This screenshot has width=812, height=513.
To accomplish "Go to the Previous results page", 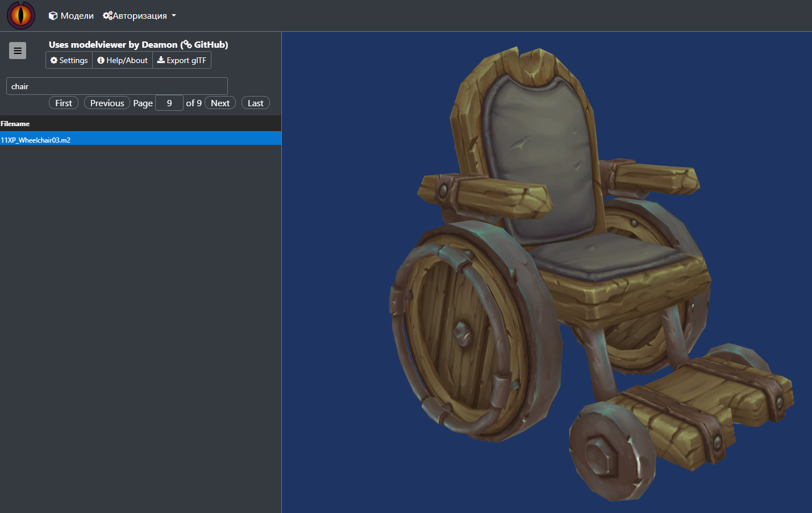I will click(x=107, y=103).
